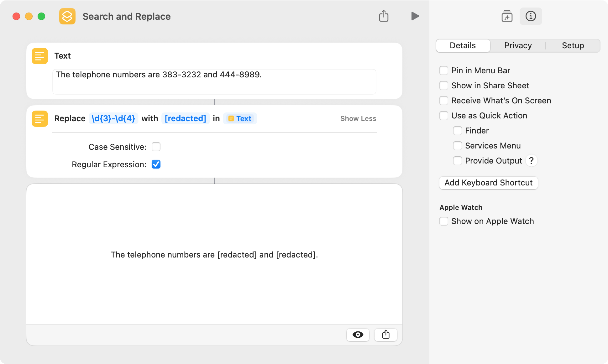Image resolution: width=608 pixels, height=364 pixels.
Task: Toggle the shortcut info icon
Action: (531, 16)
